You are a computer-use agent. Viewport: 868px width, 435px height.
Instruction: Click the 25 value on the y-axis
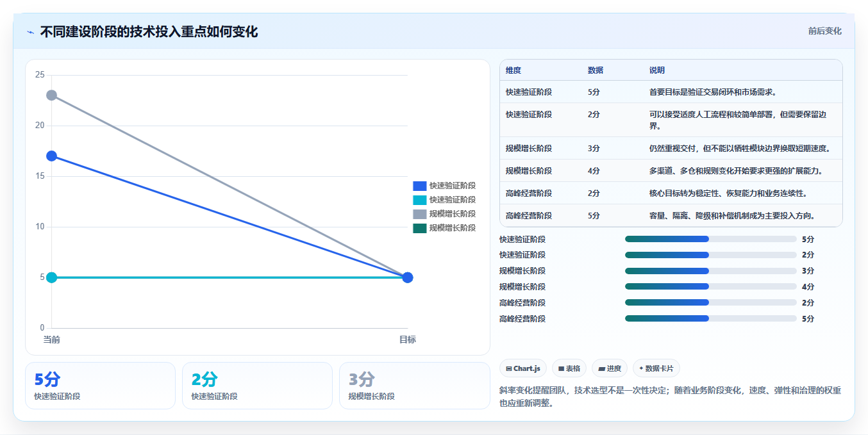40,75
